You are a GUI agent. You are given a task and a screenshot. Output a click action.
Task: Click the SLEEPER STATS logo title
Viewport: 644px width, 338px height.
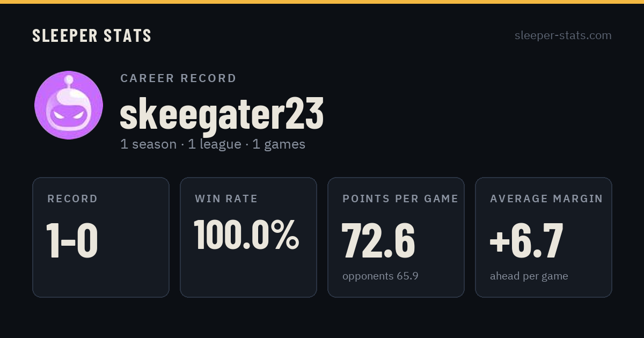[x=92, y=35]
